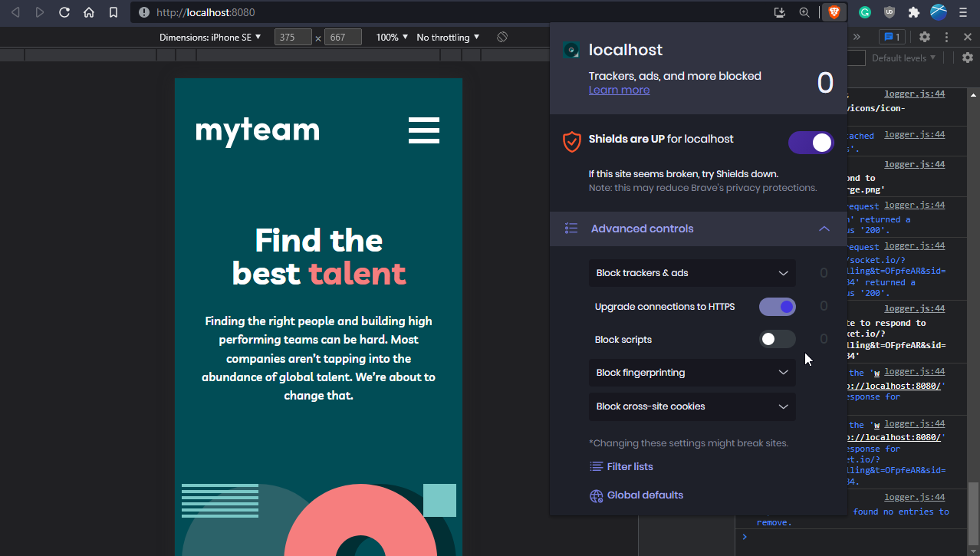Click the install app icon in address bar
Viewport: 980px width, 556px height.
(x=780, y=12)
